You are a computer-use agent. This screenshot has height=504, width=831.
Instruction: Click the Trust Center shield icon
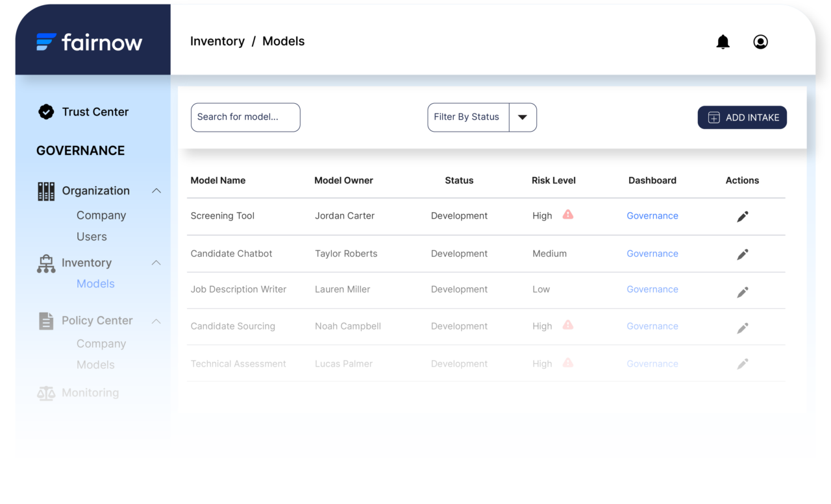pyautogui.click(x=46, y=112)
